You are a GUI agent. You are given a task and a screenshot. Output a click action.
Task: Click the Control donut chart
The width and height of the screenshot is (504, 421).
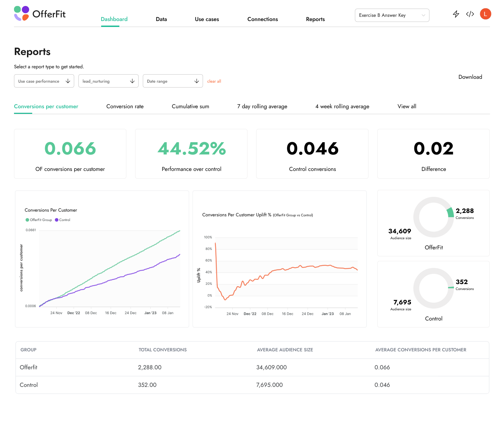pyautogui.click(x=434, y=288)
